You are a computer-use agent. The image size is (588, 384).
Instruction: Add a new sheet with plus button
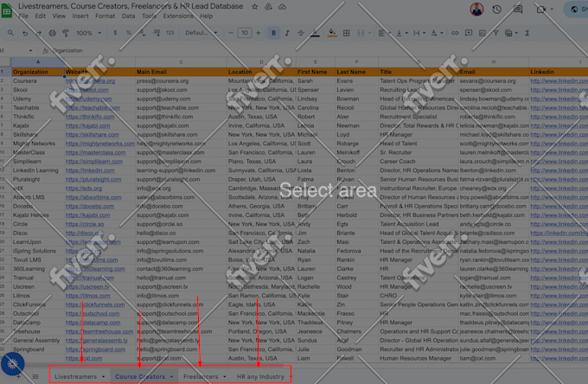(18, 376)
